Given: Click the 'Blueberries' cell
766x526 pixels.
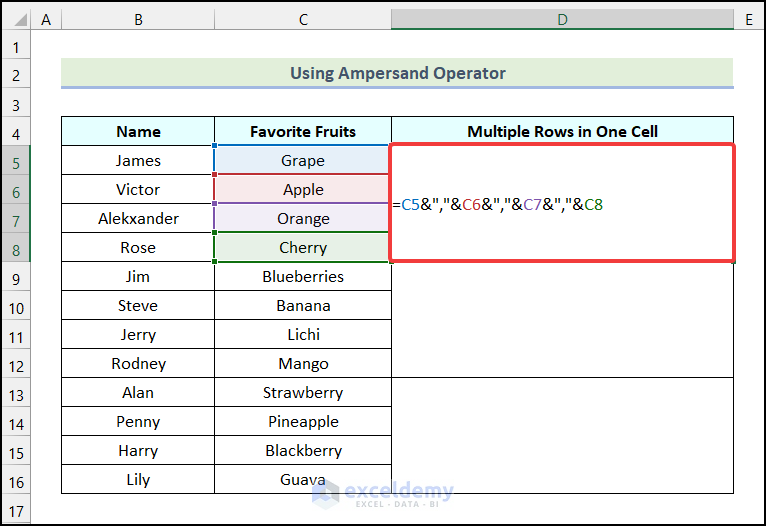Looking at the screenshot, I should (303, 276).
